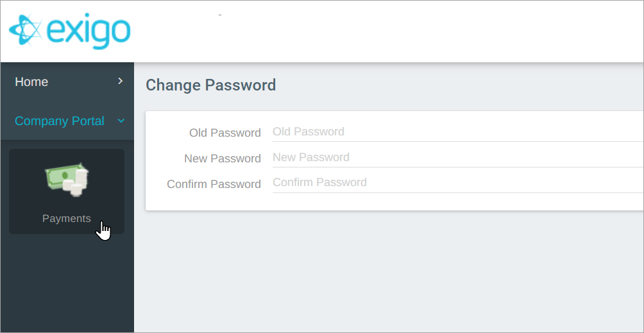Select the Home sidebar menu item
Screen dimensions: 644x333
(x=67, y=81)
